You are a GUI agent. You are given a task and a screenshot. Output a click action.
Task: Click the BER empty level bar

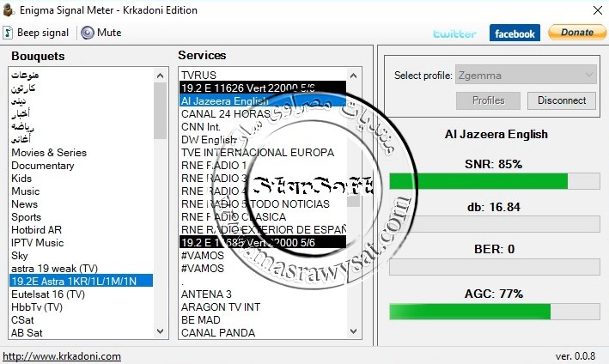[495, 267]
